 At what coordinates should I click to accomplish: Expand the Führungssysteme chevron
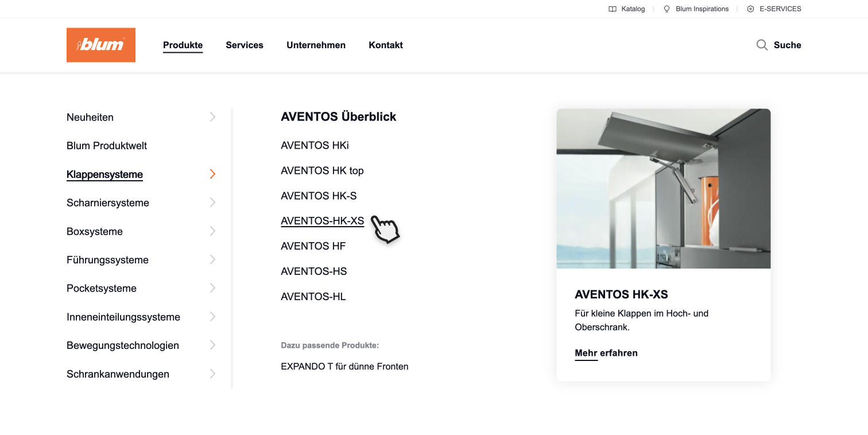pyautogui.click(x=212, y=259)
